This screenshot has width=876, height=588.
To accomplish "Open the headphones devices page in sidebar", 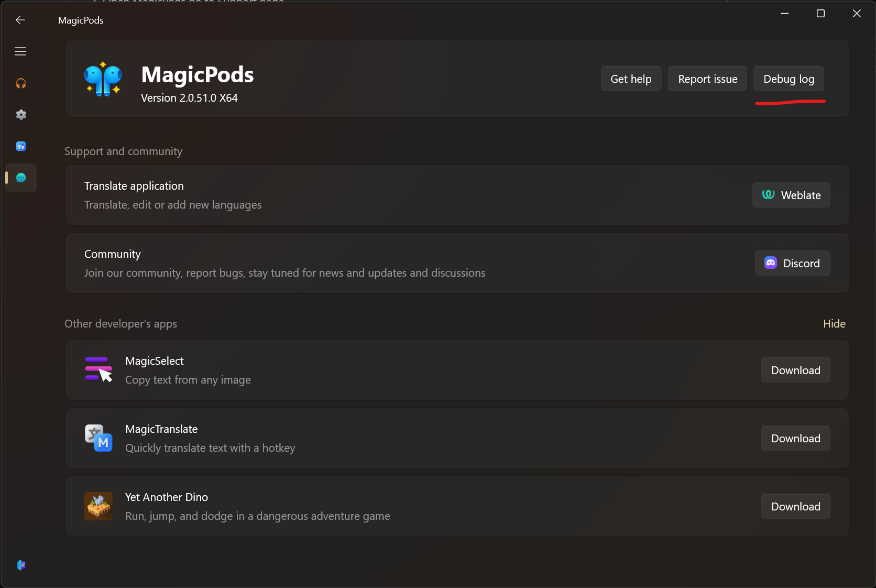I will 21,83.
